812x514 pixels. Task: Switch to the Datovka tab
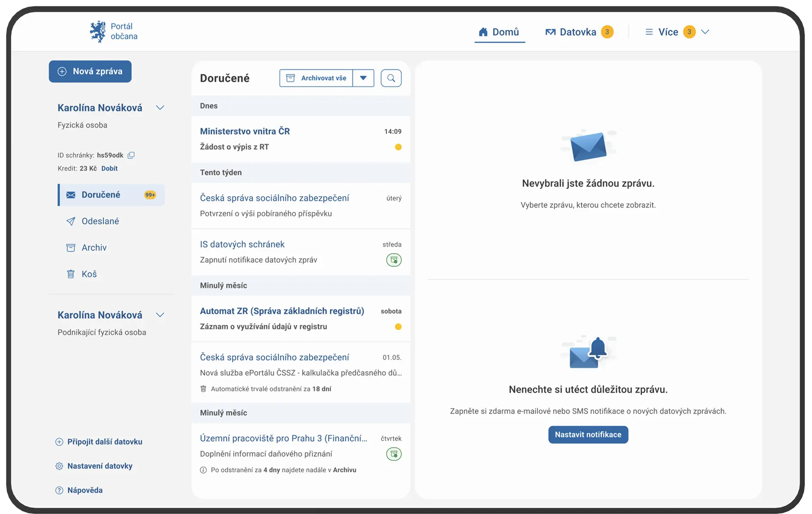coord(578,32)
